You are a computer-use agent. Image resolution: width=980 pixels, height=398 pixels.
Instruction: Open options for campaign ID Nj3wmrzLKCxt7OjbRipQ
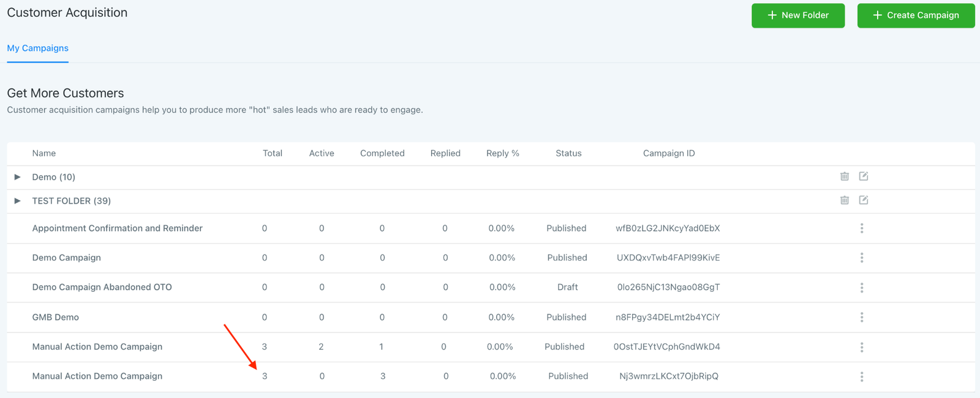(x=861, y=377)
